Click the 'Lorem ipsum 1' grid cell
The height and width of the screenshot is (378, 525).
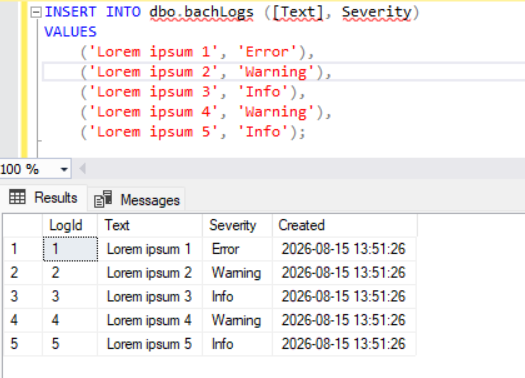click(x=150, y=249)
